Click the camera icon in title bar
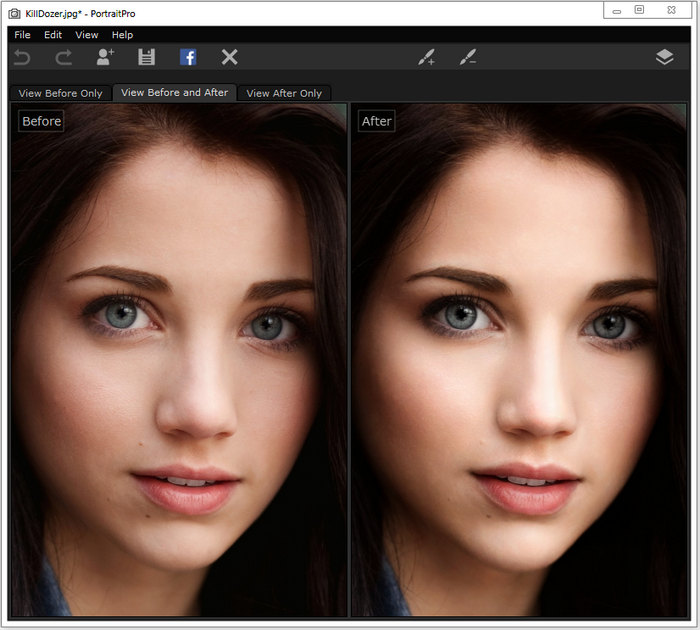700x630 pixels. 14,14
